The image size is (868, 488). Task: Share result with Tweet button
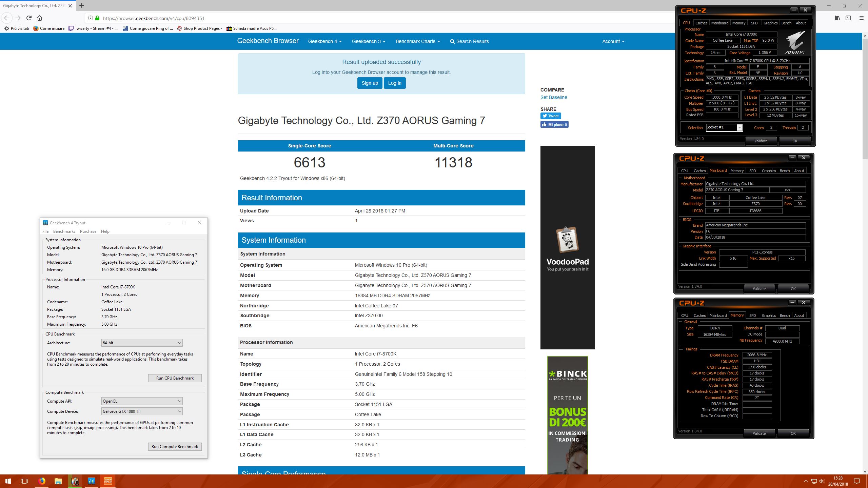pos(551,116)
